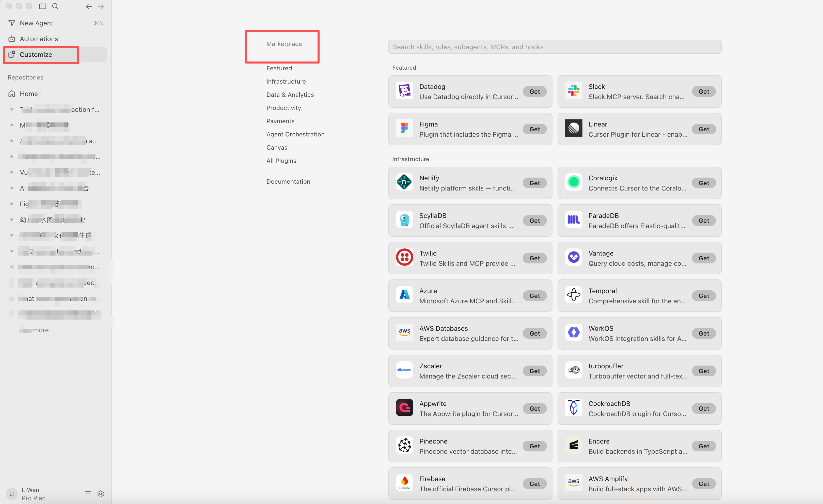823x504 pixels.
Task: Open the Documentation link
Action: pos(288,181)
